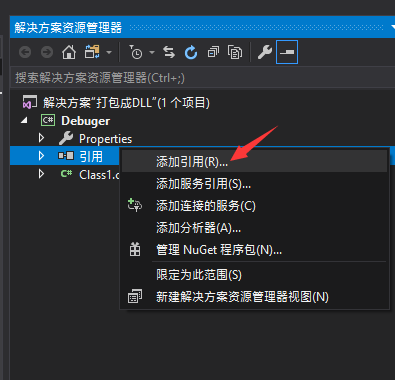Sync with Active Document icon
Image resolution: width=395 pixels, height=380 pixels.
pos(169,52)
